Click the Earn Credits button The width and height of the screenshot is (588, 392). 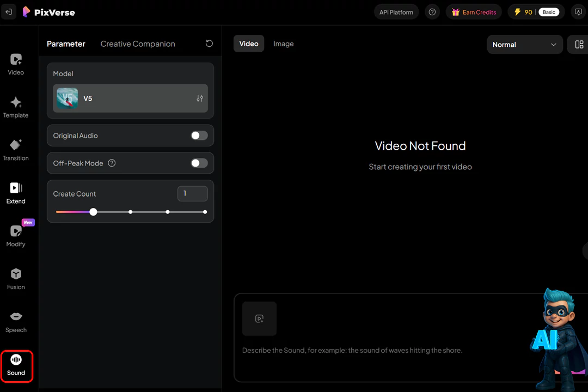click(x=474, y=12)
